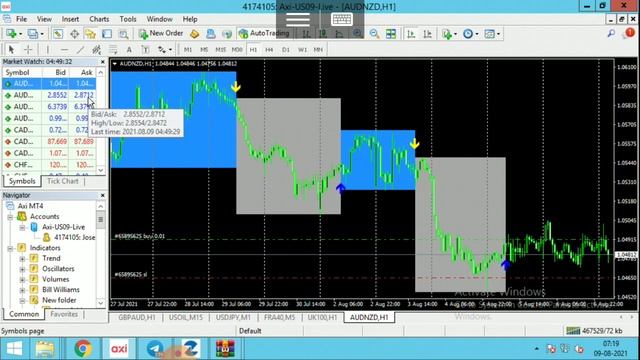Click the search magnifier at toolbar right
The image size is (640, 360).
point(611,33)
